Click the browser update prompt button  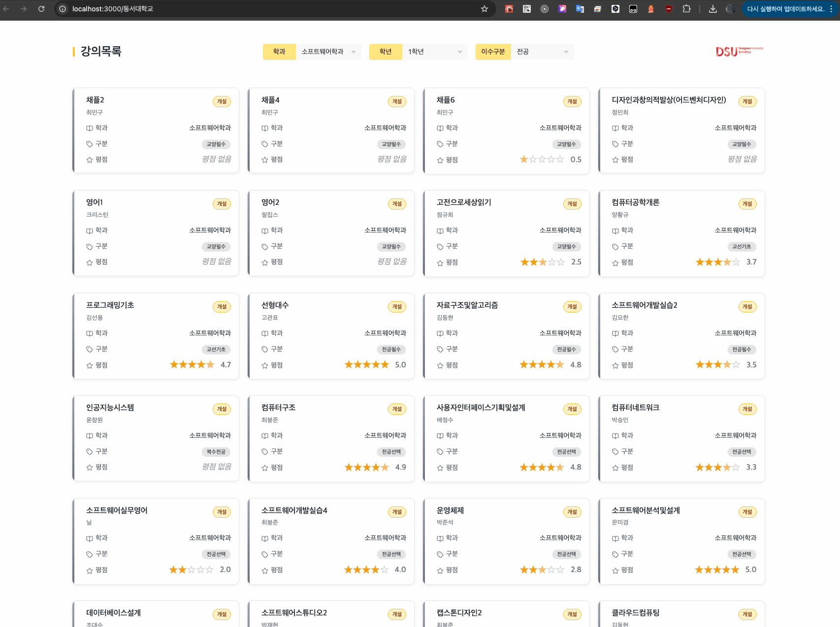tap(785, 9)
